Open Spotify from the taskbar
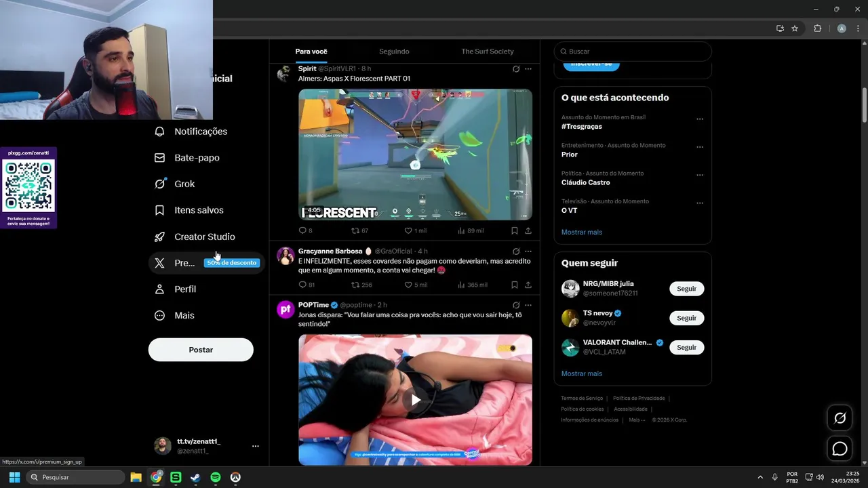868x488 pixels. (216, 477)
